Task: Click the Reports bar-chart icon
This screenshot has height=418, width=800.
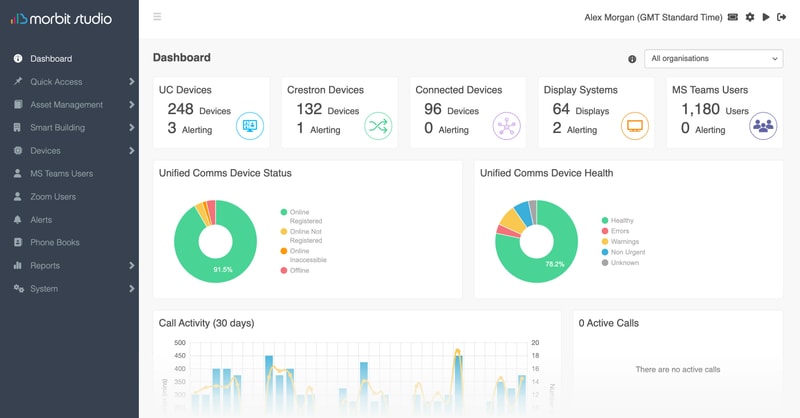Action: coord(18,265)
